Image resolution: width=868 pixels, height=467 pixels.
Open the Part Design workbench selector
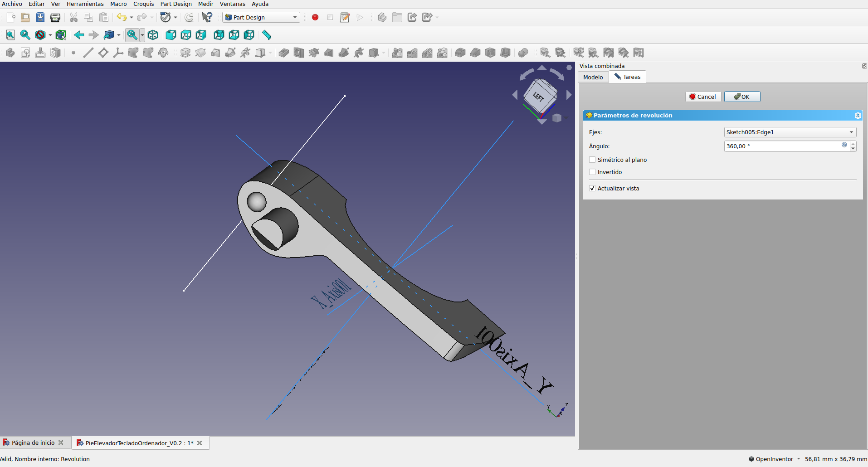point(261,17)
